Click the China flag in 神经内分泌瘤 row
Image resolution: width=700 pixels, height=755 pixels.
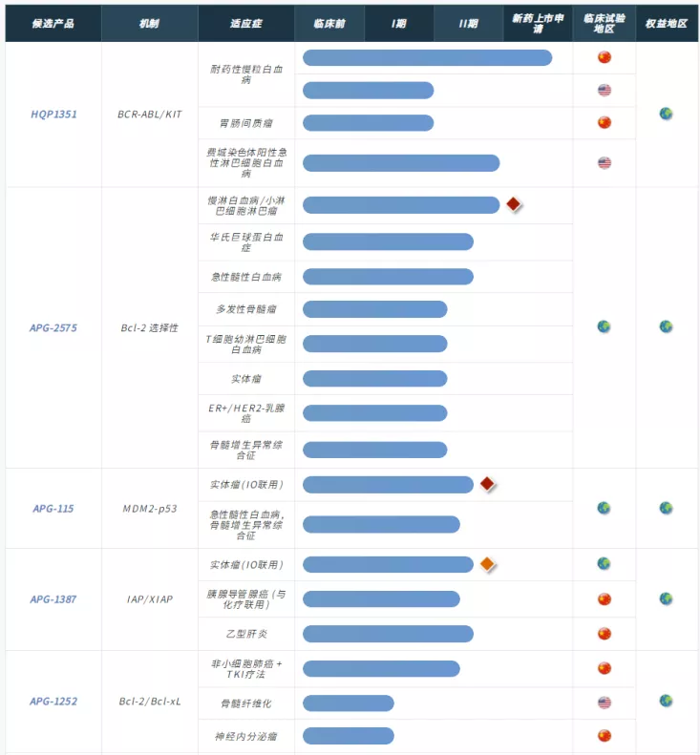(605, 736)
